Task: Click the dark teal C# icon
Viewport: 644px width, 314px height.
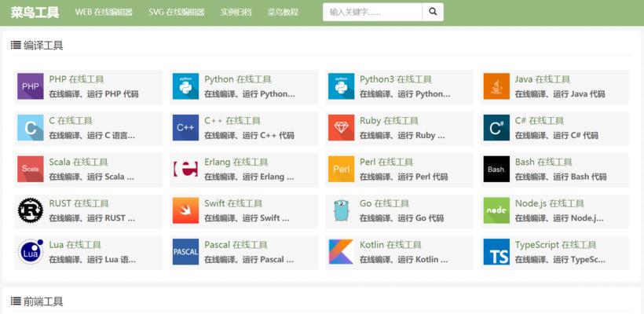Action: (496, 128)
